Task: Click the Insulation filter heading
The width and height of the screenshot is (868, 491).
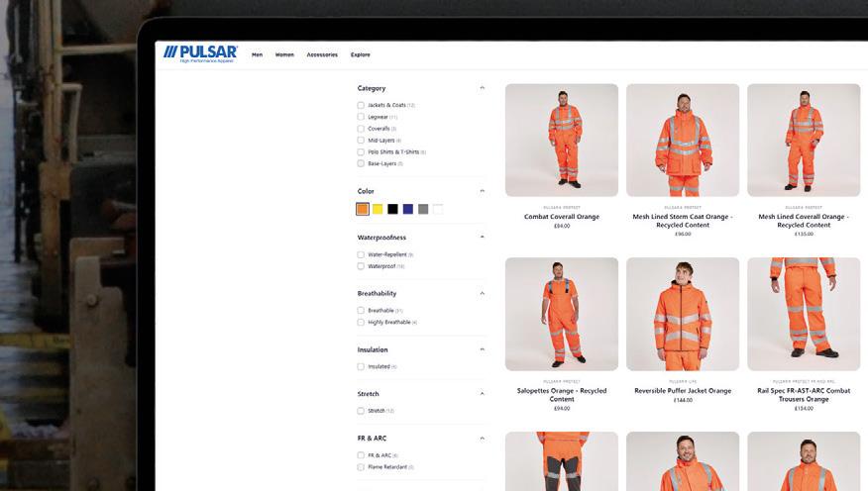Action: tap(373, 349)
